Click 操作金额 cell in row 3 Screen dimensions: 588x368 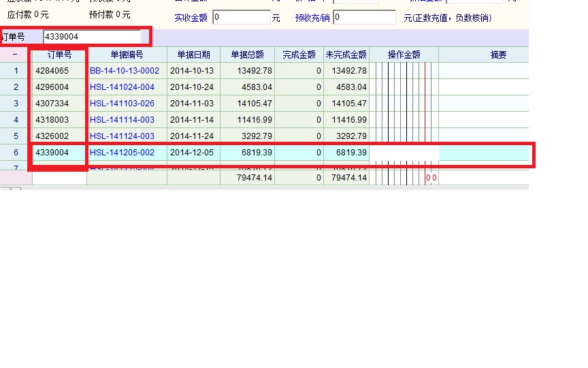[x=404, y=104]
